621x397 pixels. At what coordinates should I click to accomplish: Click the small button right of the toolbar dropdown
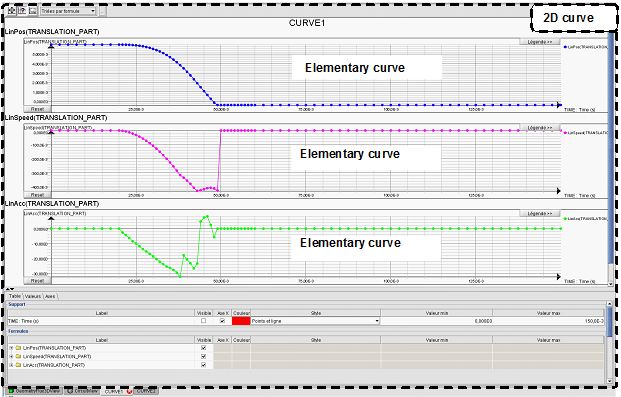pyautogui.click(x=102, y=11)
